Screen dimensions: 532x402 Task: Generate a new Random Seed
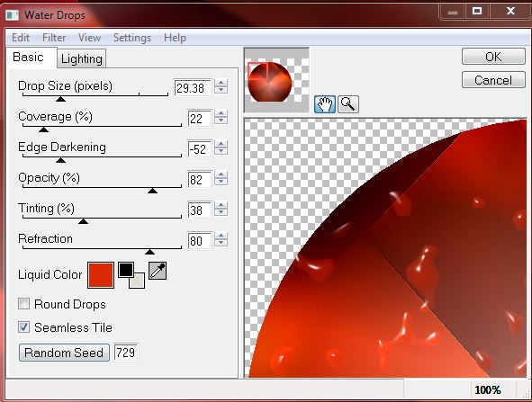(x=64, y=353)
